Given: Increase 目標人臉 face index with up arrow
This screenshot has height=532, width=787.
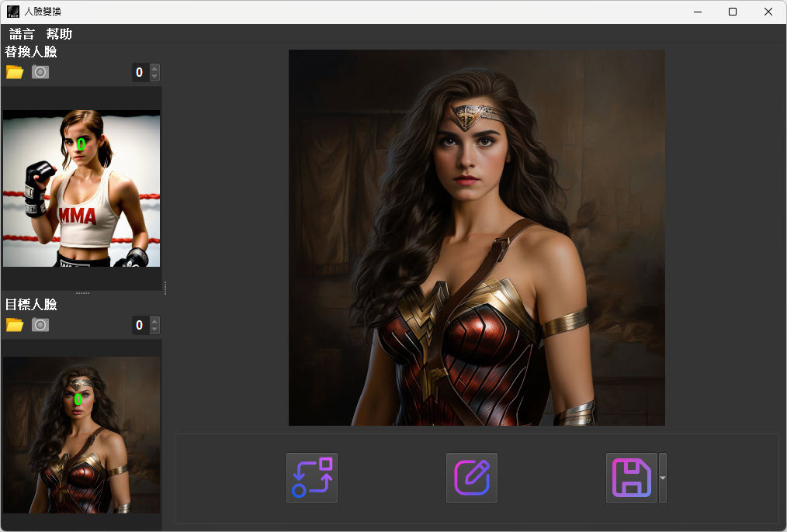Looking at the screenshot, I should [154, 321].
